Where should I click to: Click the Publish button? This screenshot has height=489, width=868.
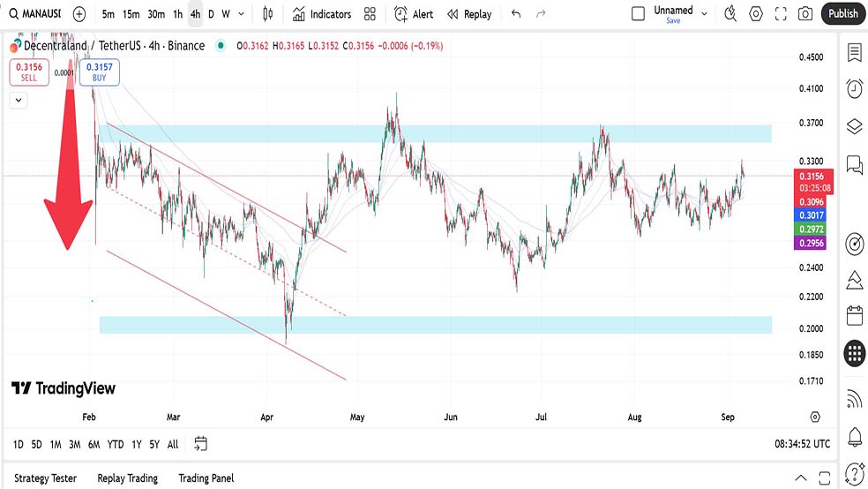click(842, 14)
